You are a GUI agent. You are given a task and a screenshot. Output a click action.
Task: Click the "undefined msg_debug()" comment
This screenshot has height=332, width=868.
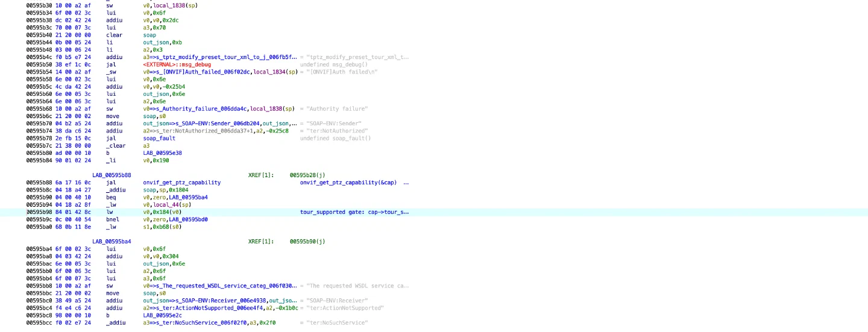334,64
